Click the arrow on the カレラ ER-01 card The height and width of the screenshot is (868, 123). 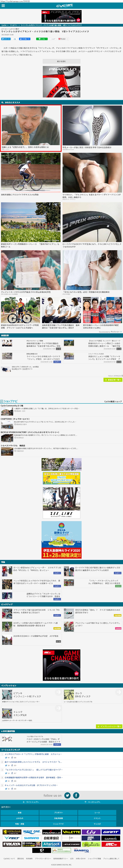[118, 692]
